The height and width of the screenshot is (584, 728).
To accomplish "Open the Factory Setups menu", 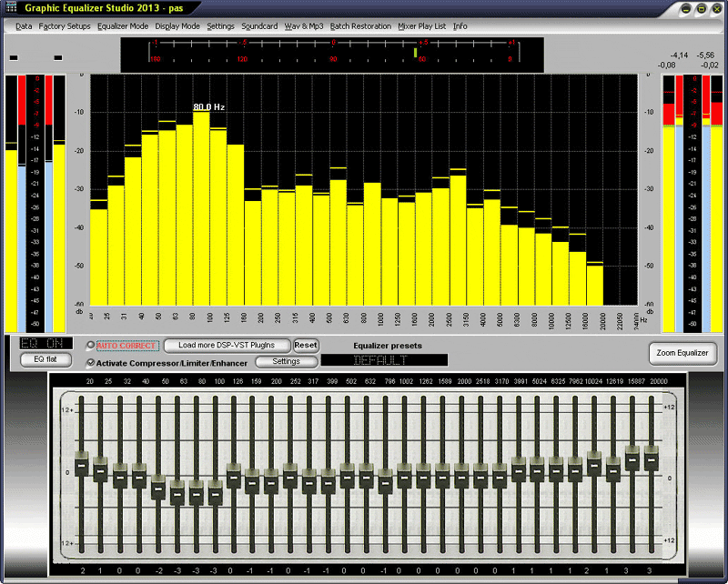I will 64,26.
